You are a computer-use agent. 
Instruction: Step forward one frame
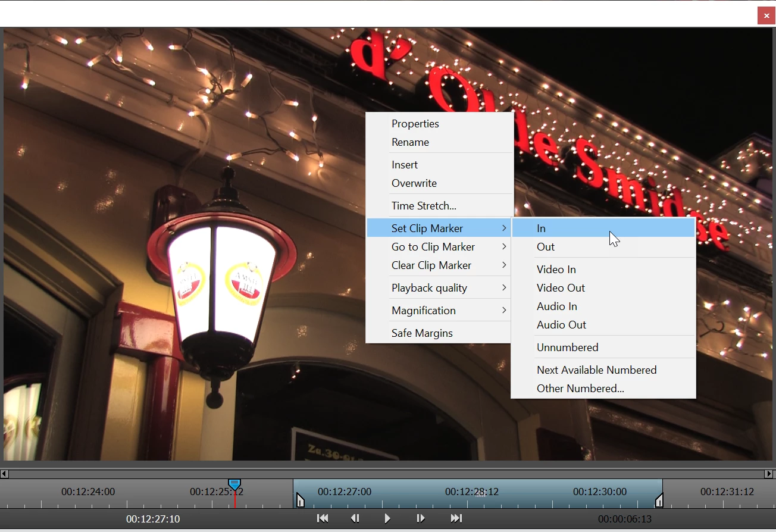pos(421,518)
